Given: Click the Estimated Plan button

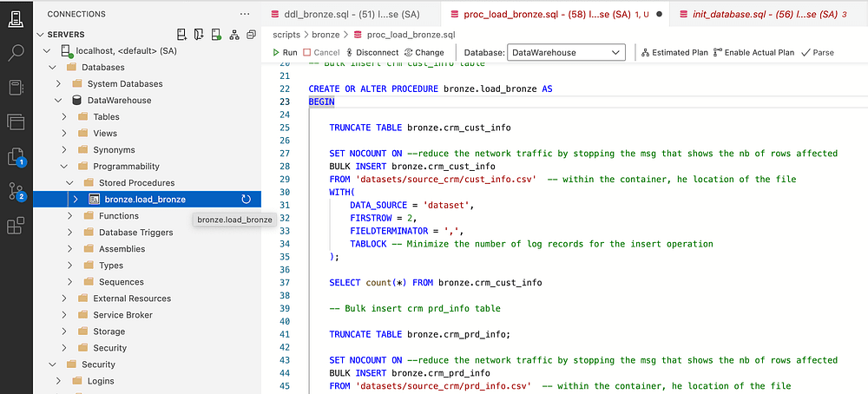Looking at the screenshot, I should [x=674, y=53].
